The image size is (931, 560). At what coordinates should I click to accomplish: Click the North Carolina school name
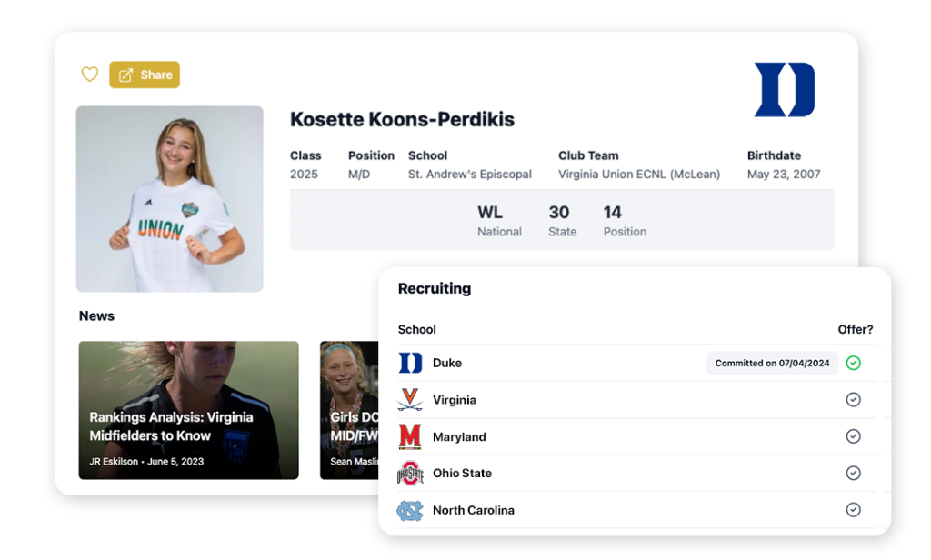point(474,510)
